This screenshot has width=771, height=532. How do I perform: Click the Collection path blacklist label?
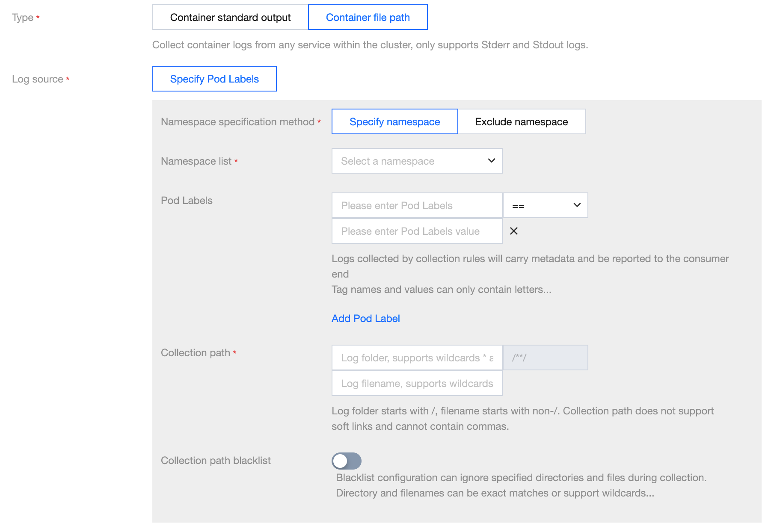tap(216, 461)
